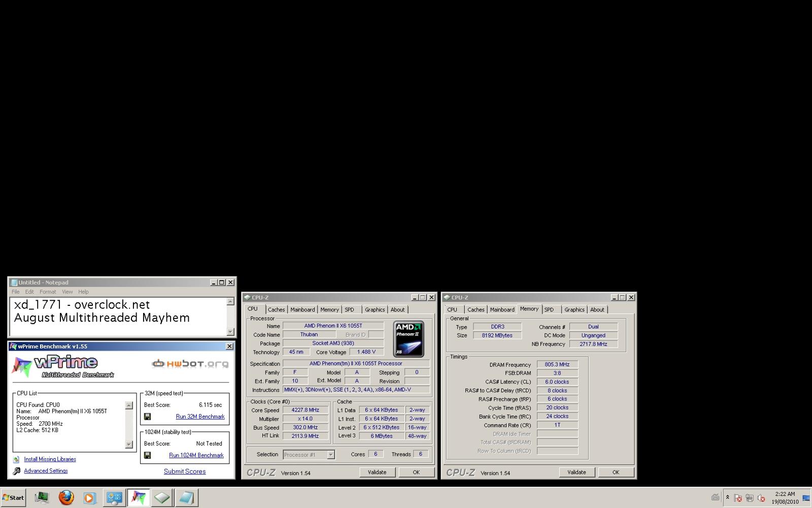Click OK in left CPU-Z window
The image size is (812, 508).
[x=416, y=472]
